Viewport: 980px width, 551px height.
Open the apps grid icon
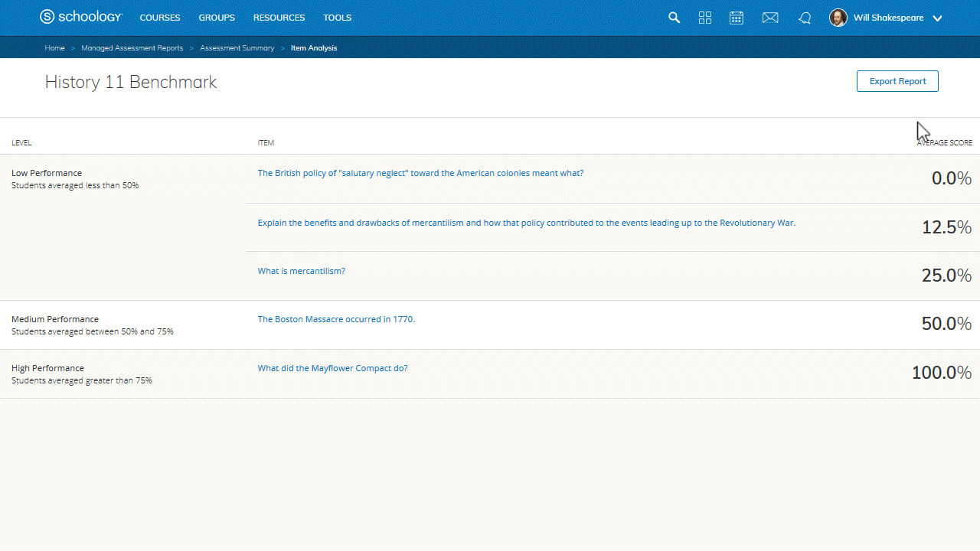coord(705,18)
